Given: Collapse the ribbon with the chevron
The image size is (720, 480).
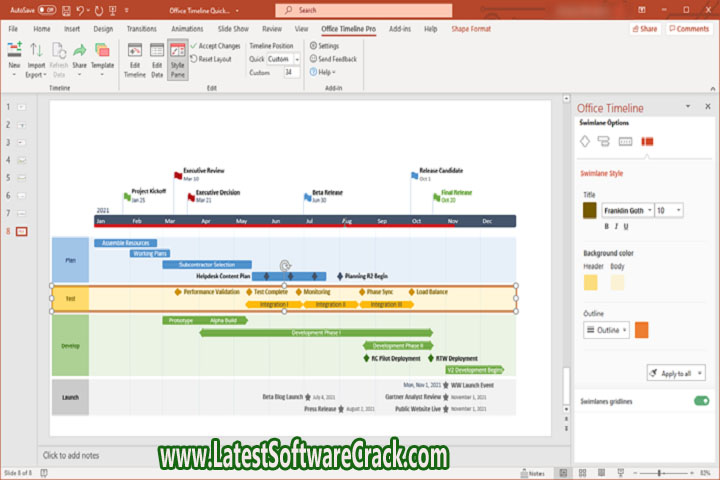Looking at the screenshot, I should (x=713, y=88).
